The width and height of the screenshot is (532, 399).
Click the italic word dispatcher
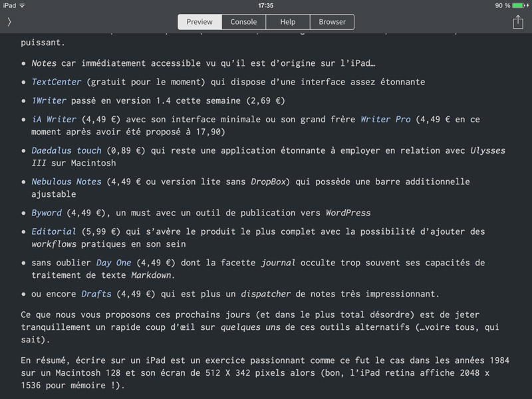[265, 294]
